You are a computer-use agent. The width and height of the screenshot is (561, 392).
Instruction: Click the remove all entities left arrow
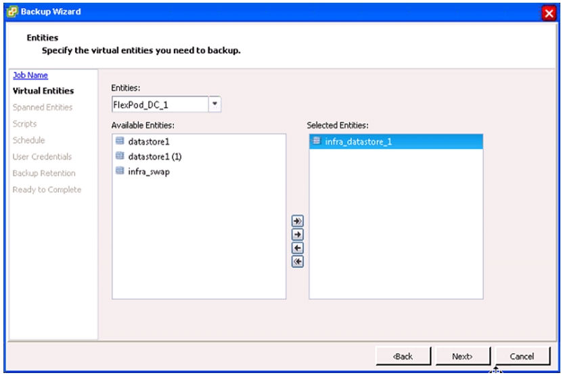coord(297,261)
